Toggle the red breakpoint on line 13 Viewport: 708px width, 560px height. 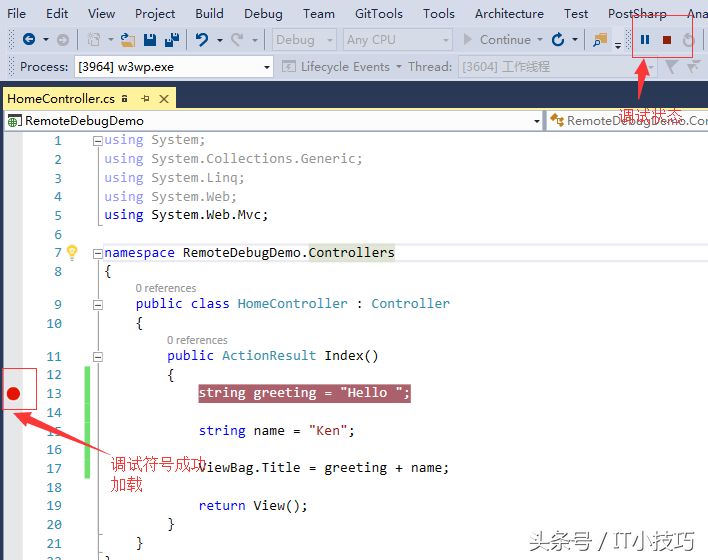(13, 393)
